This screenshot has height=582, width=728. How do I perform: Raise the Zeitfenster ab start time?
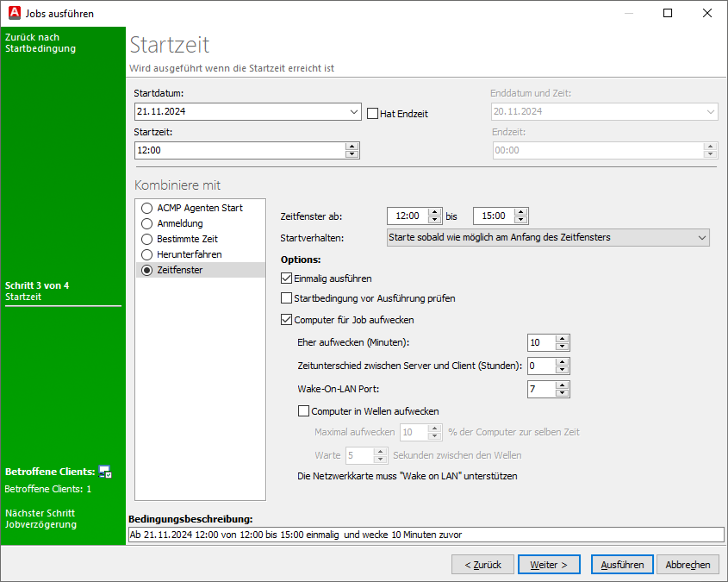435,212
